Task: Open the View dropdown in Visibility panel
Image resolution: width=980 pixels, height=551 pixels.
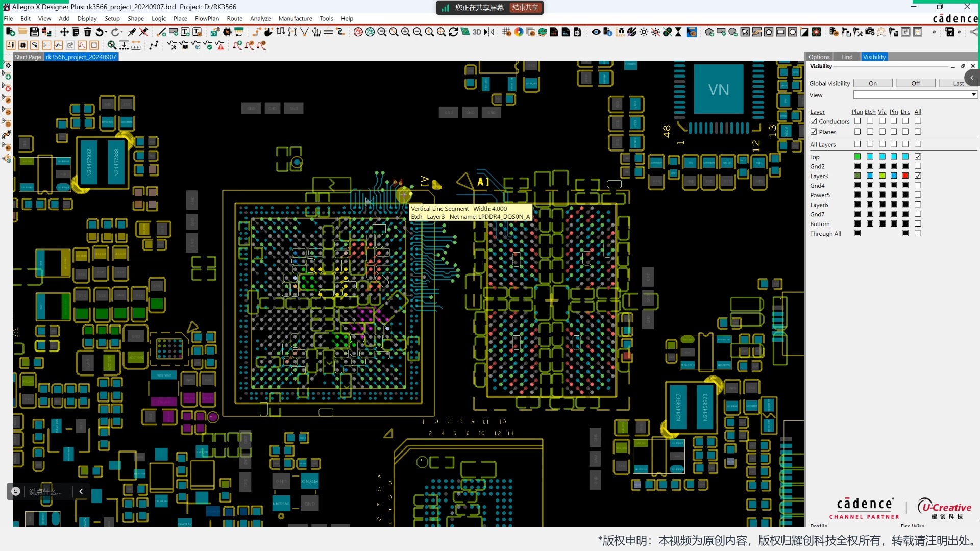Action: 915,95
